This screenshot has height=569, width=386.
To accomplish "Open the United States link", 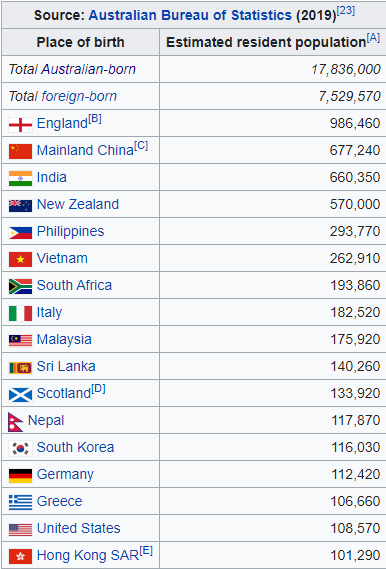I will pos(79,528).
